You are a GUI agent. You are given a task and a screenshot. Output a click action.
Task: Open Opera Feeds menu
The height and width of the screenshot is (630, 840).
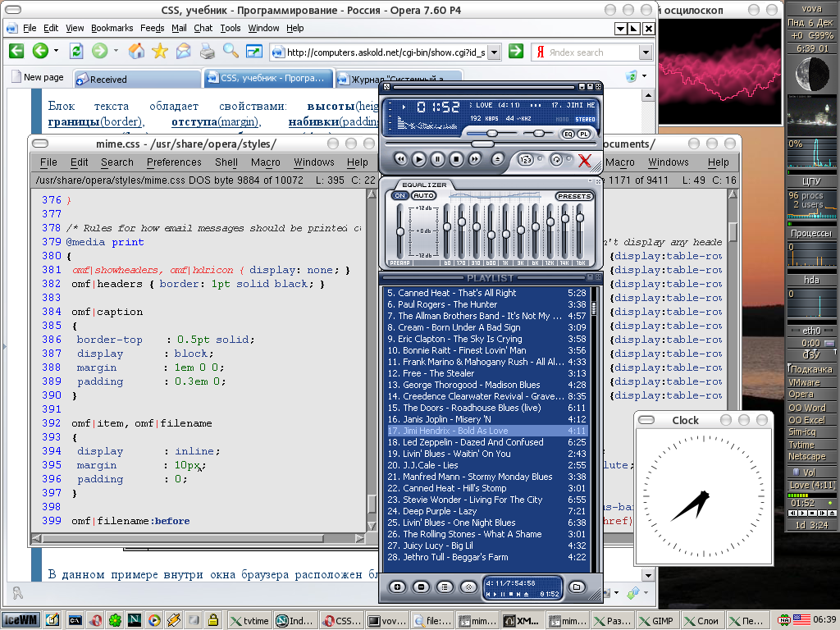[x=152, y=29]
